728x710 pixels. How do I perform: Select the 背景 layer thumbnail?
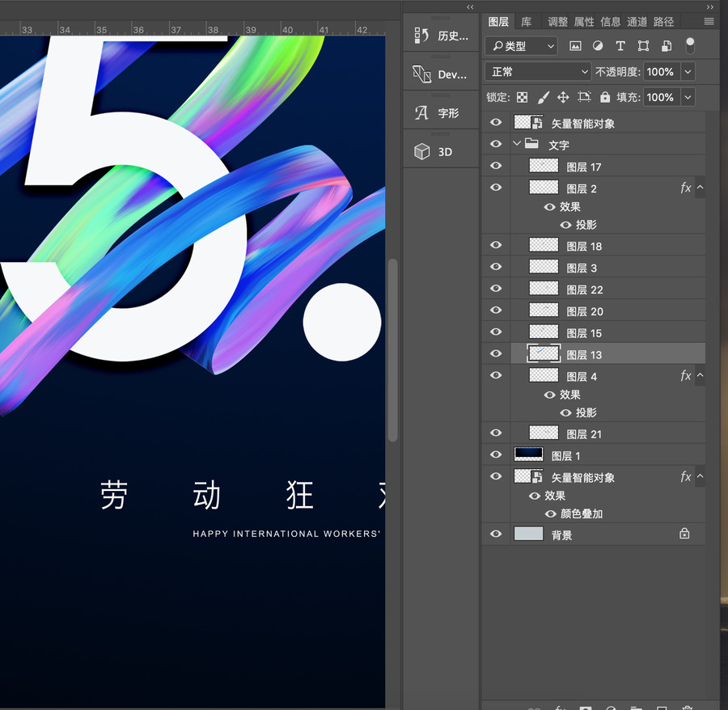click(x=528, y=534)
